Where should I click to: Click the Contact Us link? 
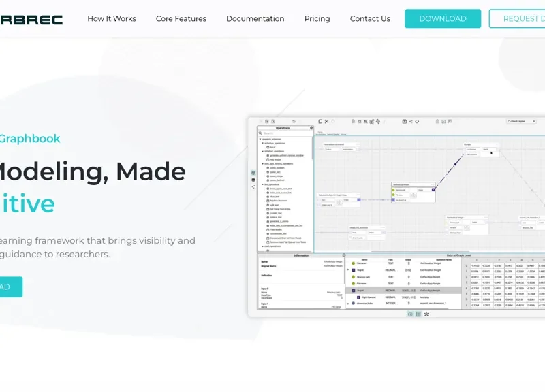coord(370,19)
